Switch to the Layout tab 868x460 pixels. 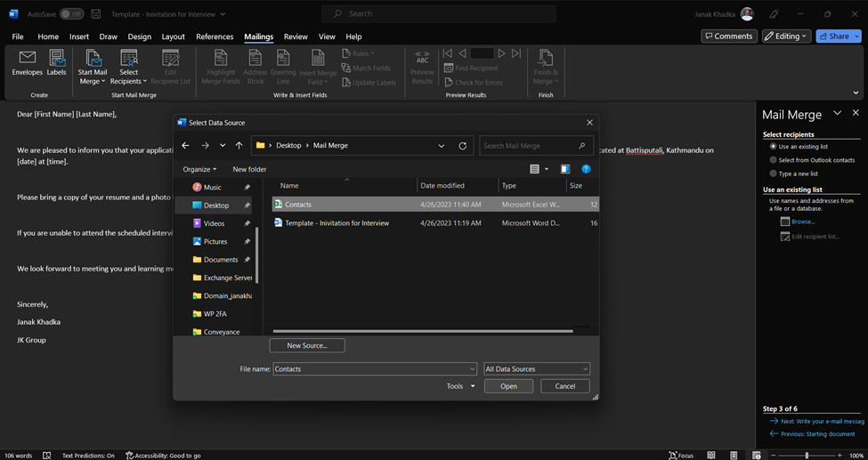[174, 36]
